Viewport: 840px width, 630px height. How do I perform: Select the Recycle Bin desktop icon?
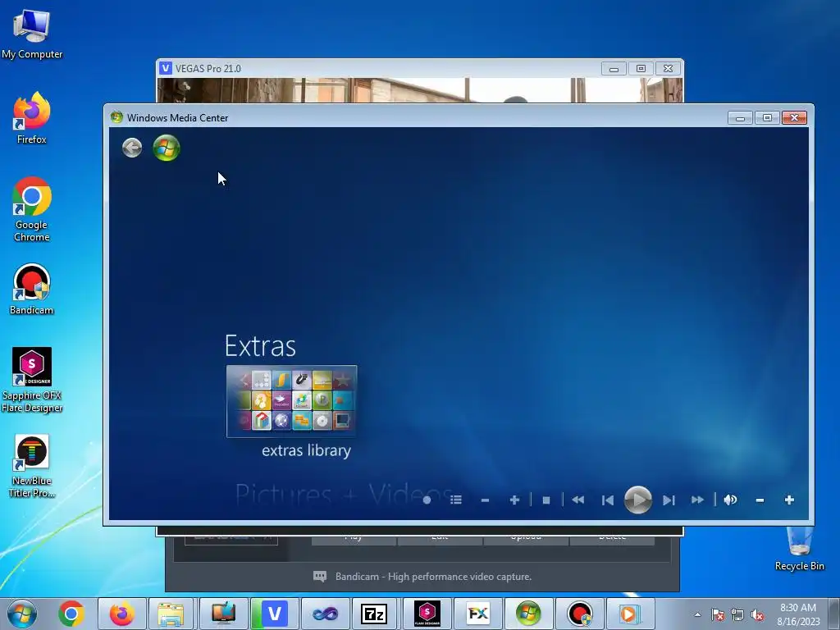(x=799, y=549)
